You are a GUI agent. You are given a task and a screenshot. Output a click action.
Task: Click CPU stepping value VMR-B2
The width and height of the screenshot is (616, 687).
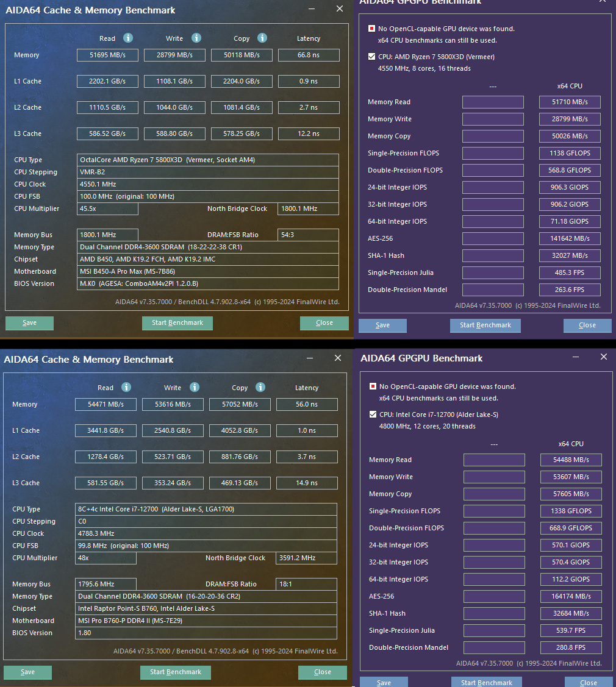pyautogui.click(x=208, y=172)
